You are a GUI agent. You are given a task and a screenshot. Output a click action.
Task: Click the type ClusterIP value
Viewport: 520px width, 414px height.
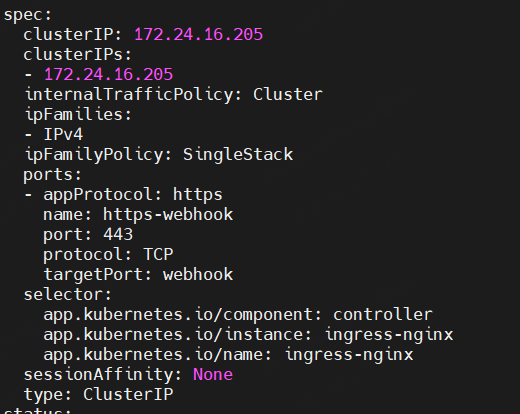pyautogui.click(x=128, y=394)
